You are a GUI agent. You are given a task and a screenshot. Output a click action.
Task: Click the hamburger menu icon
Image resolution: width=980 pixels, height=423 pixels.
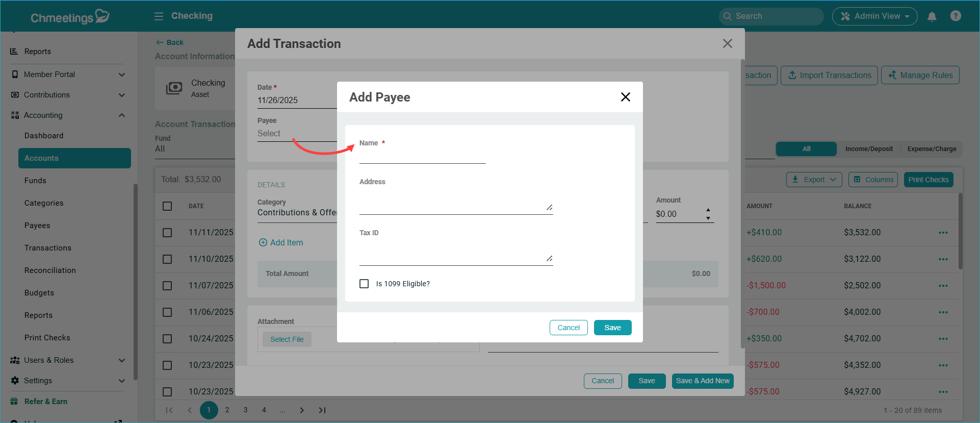point(159,16)
